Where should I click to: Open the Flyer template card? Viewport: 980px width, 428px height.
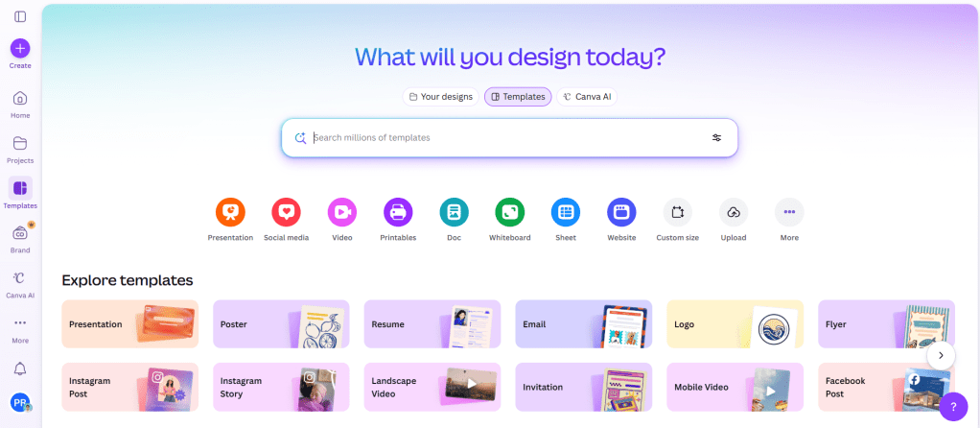886,324
